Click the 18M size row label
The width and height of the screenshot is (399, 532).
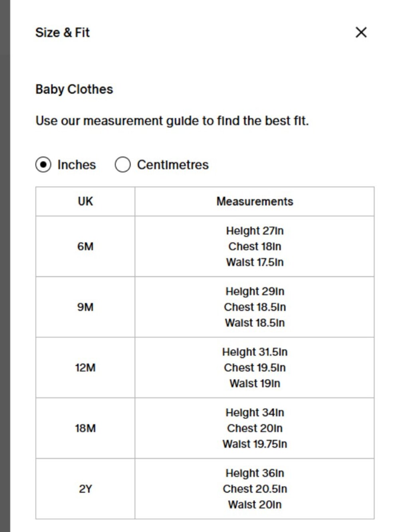85,428
